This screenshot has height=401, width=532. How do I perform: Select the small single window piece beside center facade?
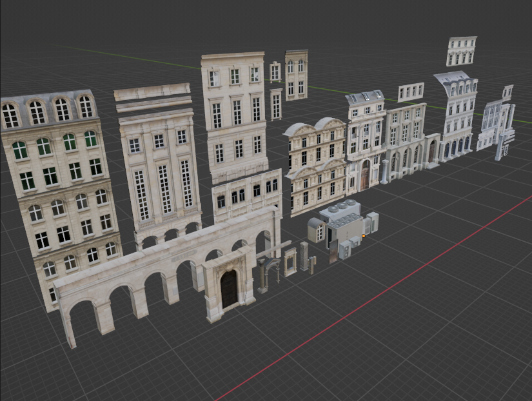tap(275, 72)
